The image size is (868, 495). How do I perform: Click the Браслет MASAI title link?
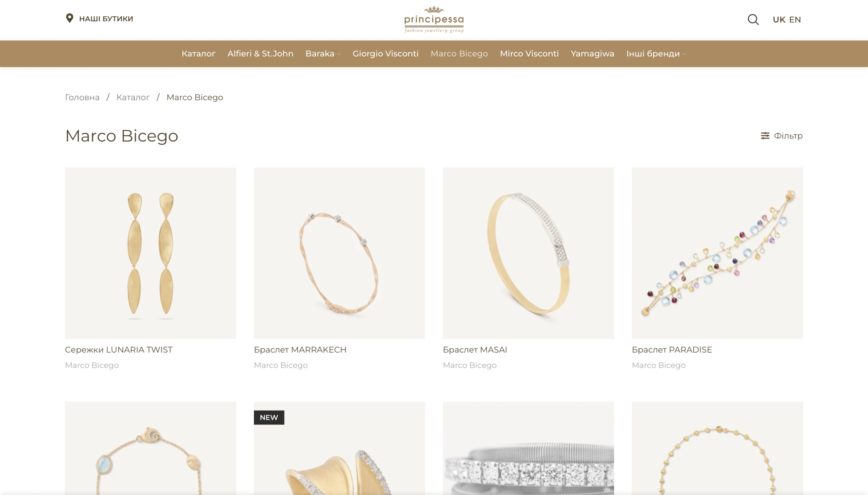click(x=475, y=349)
